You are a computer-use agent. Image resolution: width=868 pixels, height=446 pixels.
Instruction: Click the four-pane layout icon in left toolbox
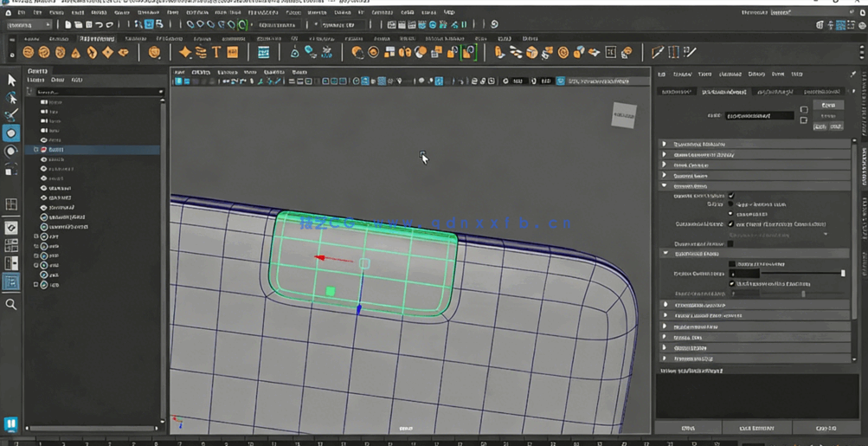11,204
